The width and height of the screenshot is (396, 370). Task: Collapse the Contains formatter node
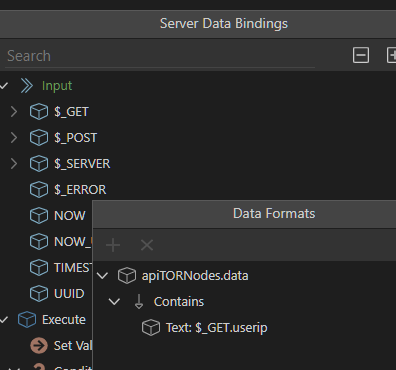click(x=114, y=302)
